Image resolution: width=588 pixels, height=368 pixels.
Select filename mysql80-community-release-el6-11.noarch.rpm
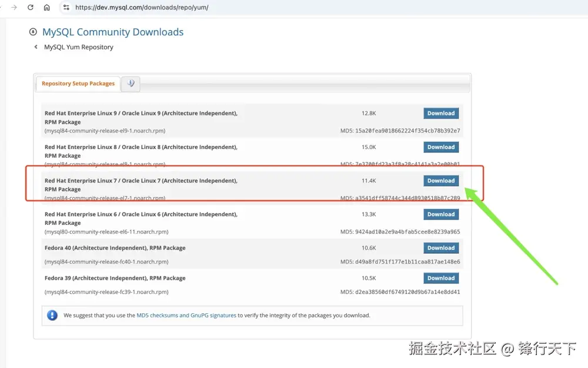click(106, 231)
